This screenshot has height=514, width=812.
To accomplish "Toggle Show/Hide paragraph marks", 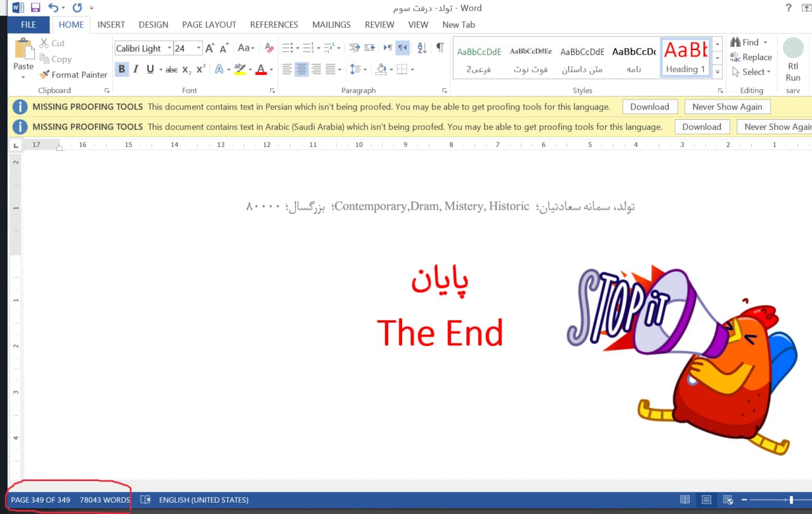I will (440, 48).
